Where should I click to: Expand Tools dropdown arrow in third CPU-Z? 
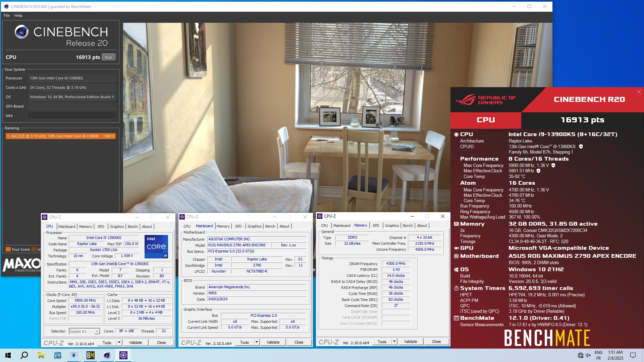[x=394, y=342]
